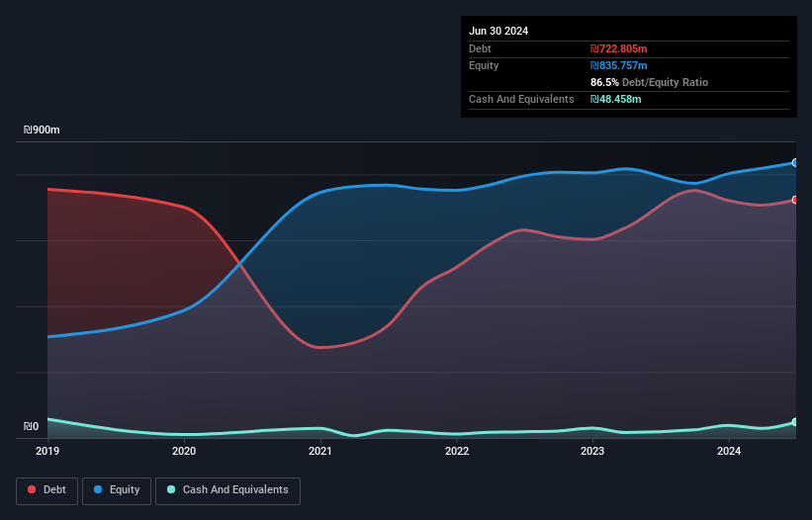The image size is (812, 520).
Task: Toggle the Equity series legend button
Action: pos(117,490)
